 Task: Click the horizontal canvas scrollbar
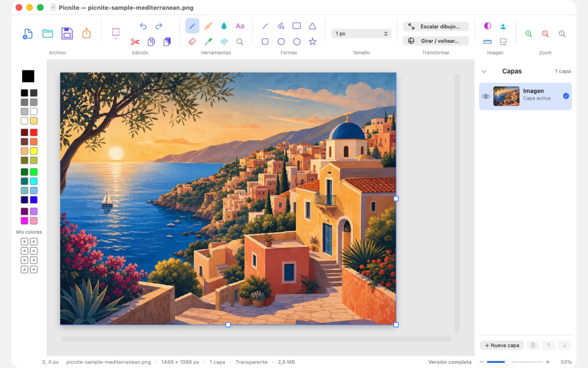click(256, 339)
